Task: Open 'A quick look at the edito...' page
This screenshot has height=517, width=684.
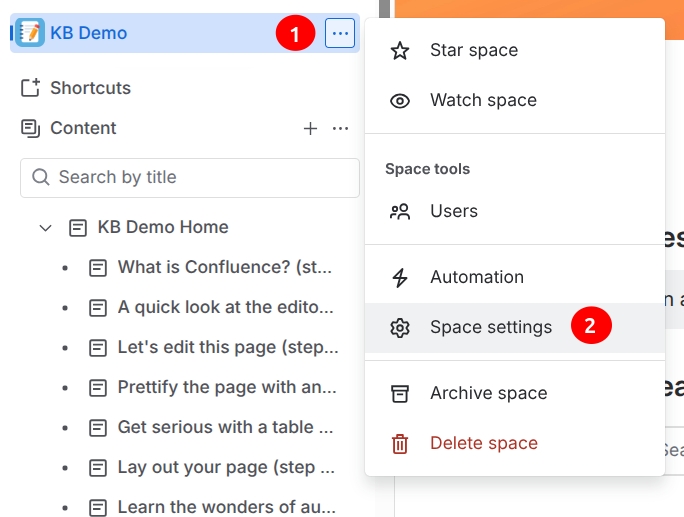Action: coord(226,308)
